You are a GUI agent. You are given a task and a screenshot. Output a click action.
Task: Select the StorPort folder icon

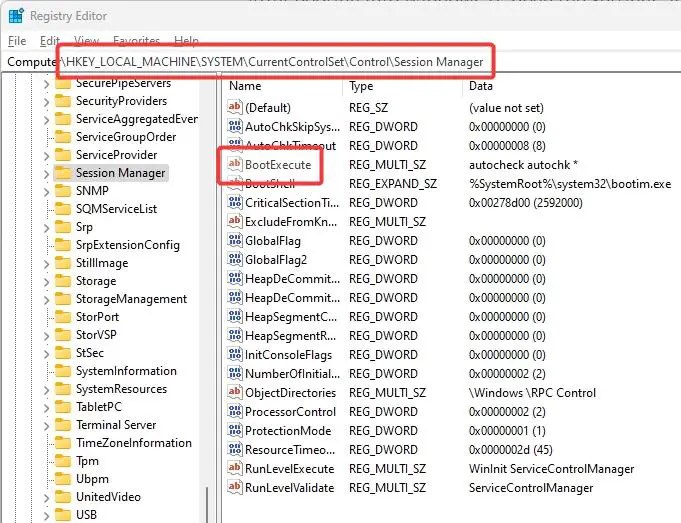click(x=63, y=317)
